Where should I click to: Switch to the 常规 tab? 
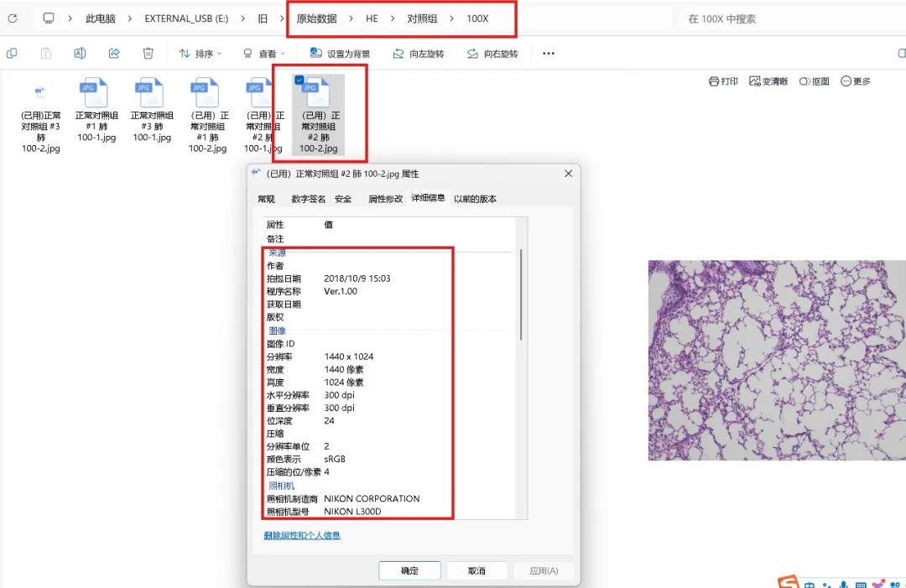(x=267, y=199)
